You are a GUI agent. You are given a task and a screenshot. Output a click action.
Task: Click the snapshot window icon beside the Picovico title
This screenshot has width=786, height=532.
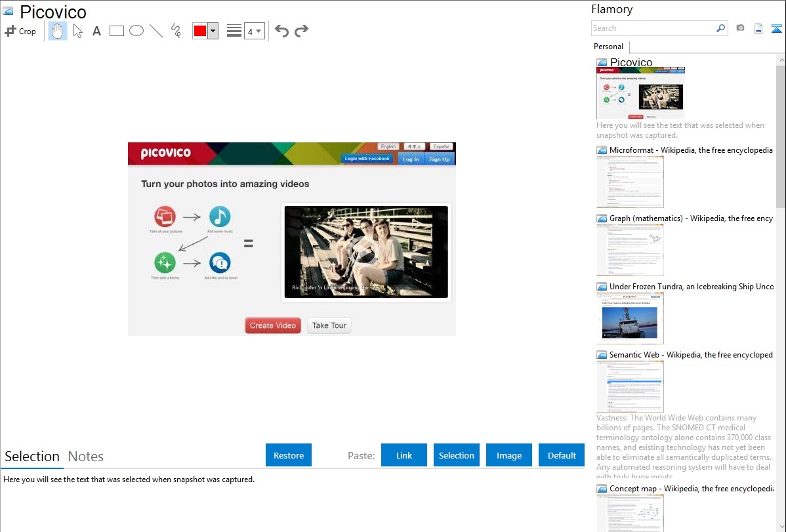click(8, 11)
